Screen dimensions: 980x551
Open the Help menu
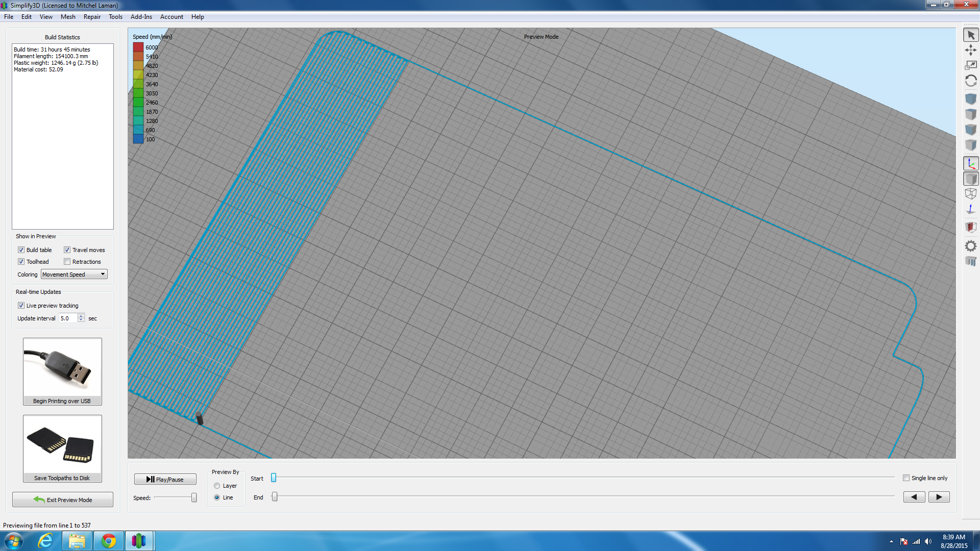[x=198, y=17]
